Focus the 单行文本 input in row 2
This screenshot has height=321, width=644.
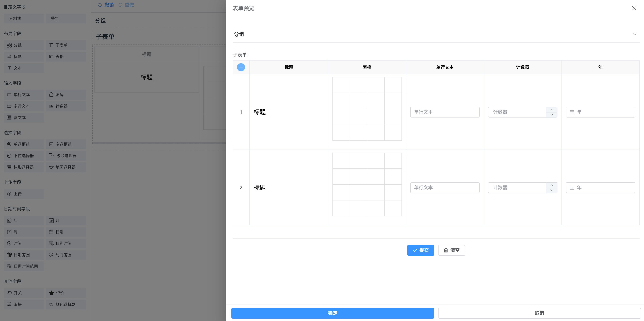coord(445,187)
